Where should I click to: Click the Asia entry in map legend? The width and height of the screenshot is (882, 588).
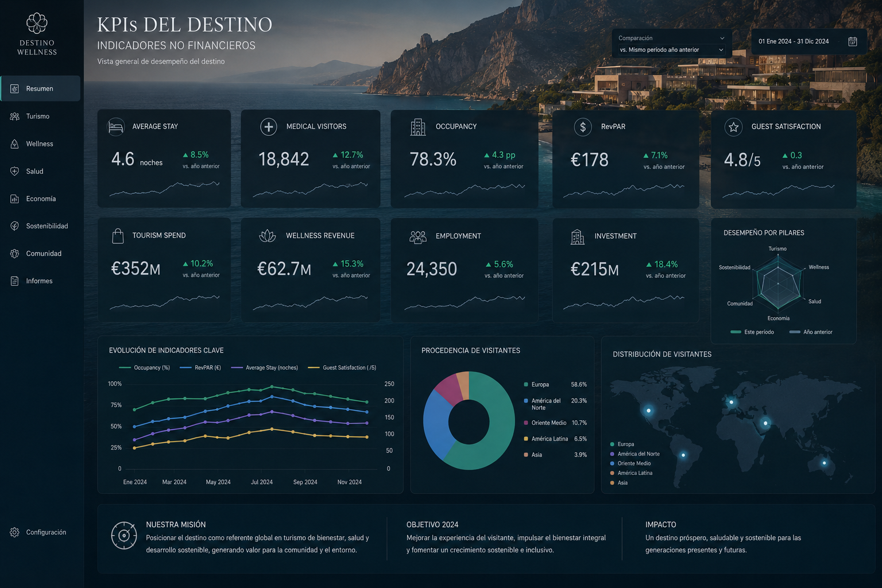point(620,483)
